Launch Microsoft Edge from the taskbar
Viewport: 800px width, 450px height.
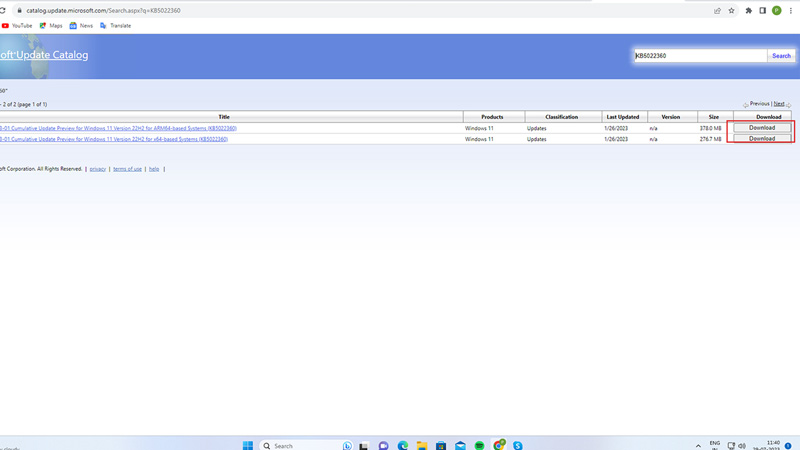403,445
